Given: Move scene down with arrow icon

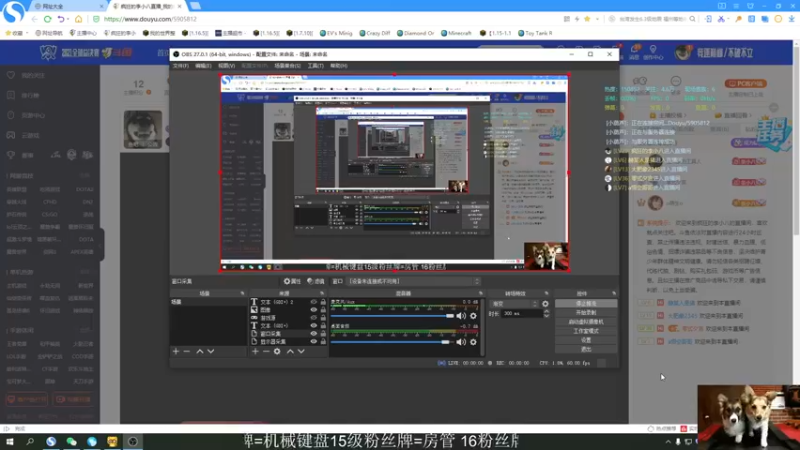Looking at the screenshot, I should (211, 352).
